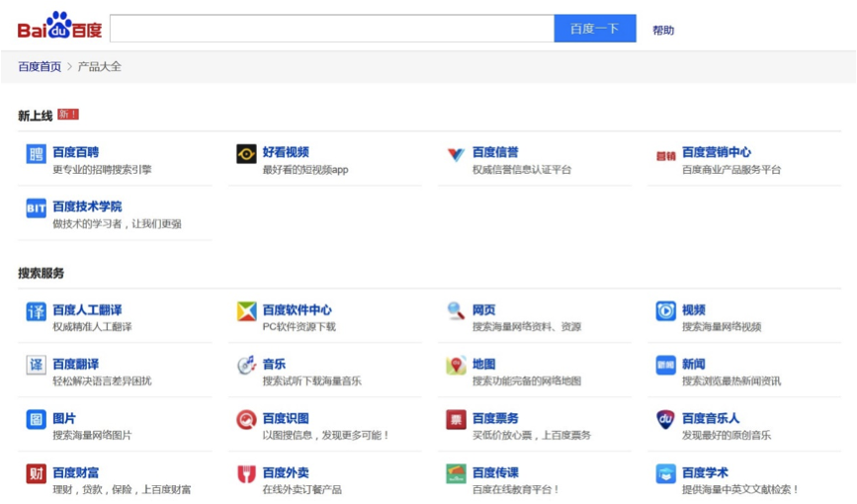Open the 新闻 link
The height and width of the screenshot is (504, 857).
point(694,364)
